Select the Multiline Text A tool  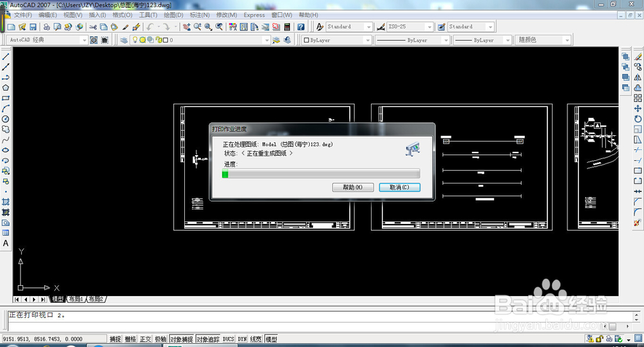coord(6,243)
